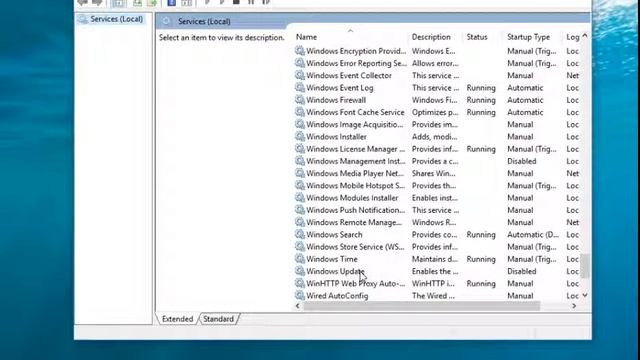The image size is (640, 360).
Task: Click gear icon of Windows Store Service
Action: coord(300,247)
